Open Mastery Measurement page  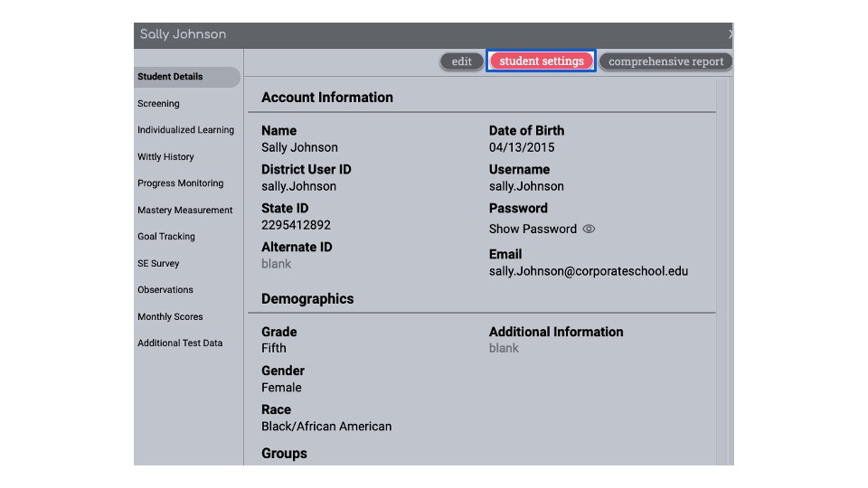point(184,211)
